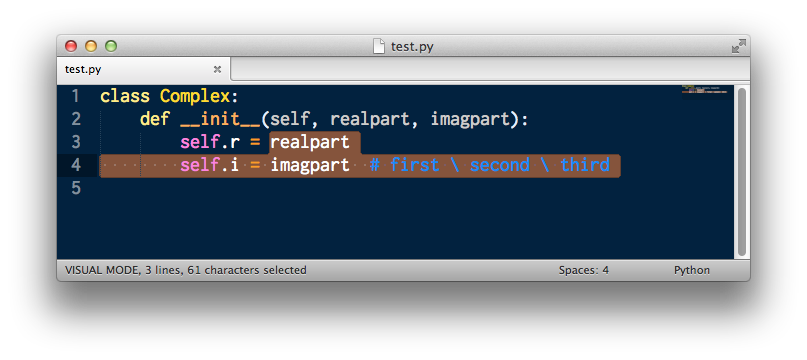Click the red close window button
The height and width of the screenshot is (360, 807).
(71, 46)
